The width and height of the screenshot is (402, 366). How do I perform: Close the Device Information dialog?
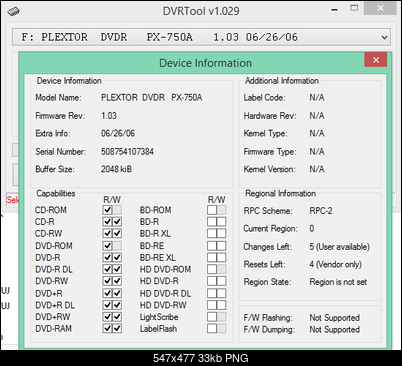(x=376, y=60)
